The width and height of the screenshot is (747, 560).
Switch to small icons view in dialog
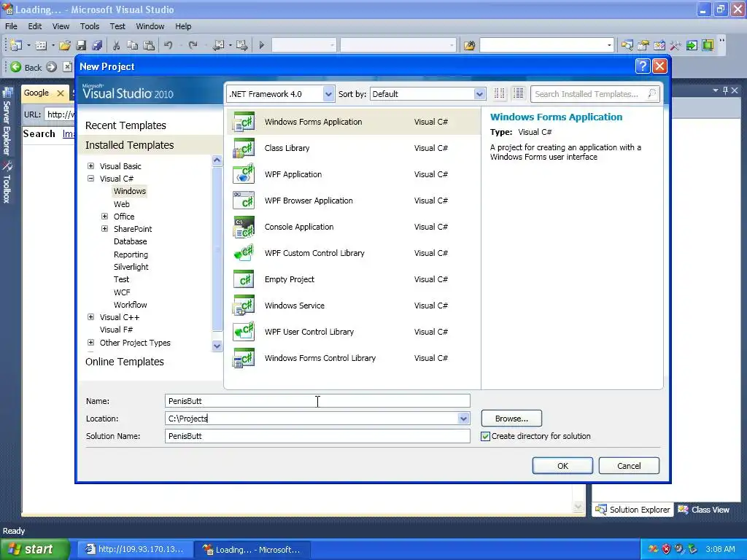(x=499, y=94)
